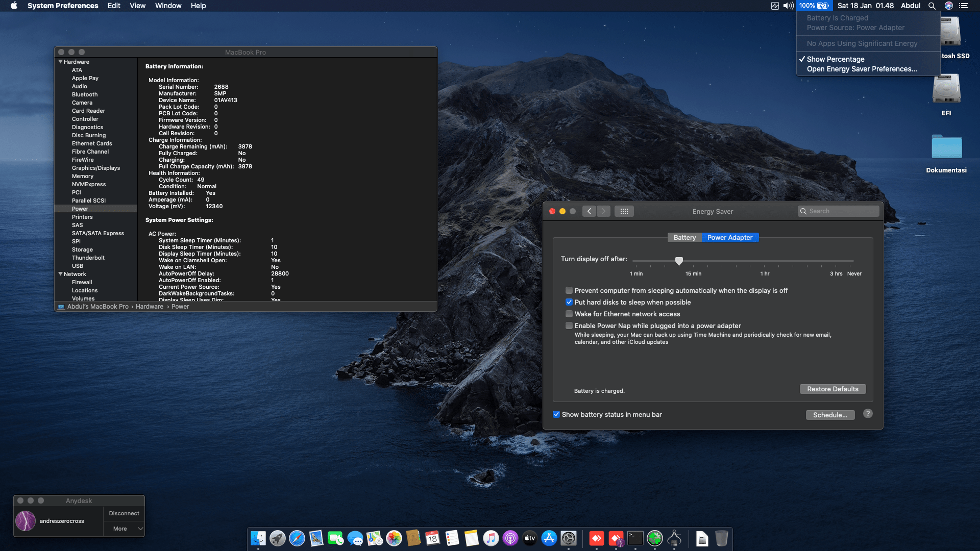Open Reminders list icon in dock
Image resolution: width=980 pixels, height=551 pixels.
click(452, 538)
